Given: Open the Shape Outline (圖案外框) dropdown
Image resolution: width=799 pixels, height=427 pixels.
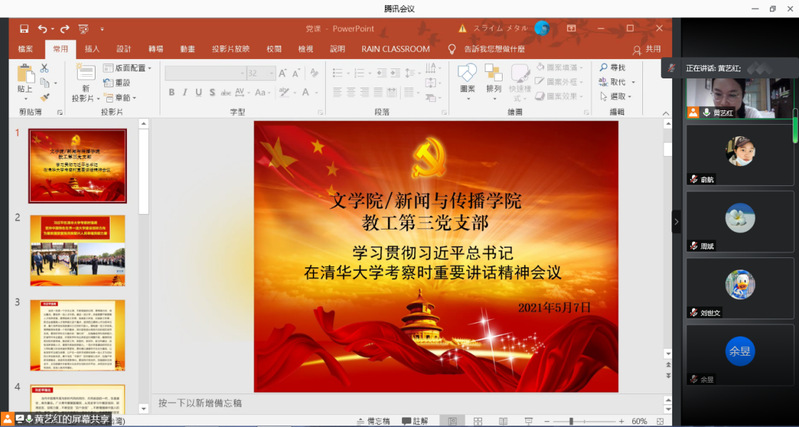Looking at the screenshot, I should coord(561,82).
